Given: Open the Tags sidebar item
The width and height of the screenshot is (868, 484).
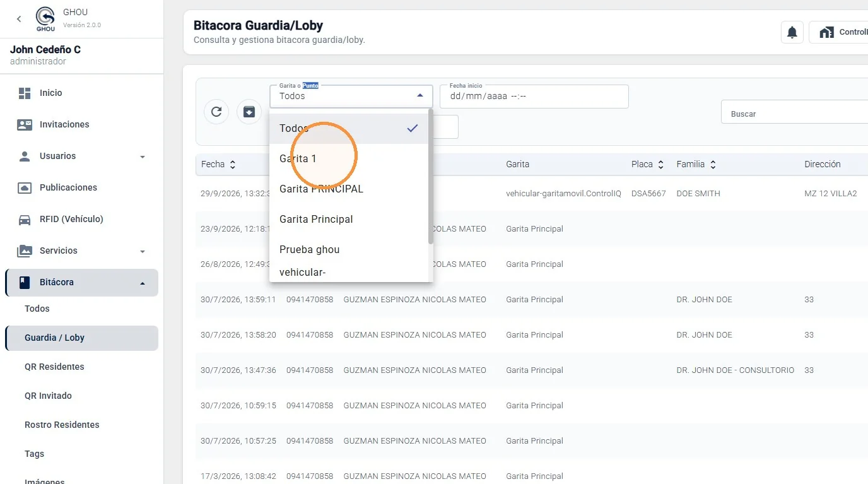Looking at the screenshot, I should pos(81,454).
